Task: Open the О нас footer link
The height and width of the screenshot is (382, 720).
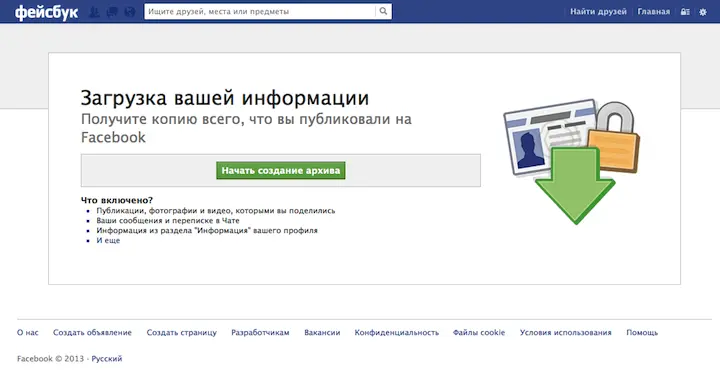Action: coord(28,332)
